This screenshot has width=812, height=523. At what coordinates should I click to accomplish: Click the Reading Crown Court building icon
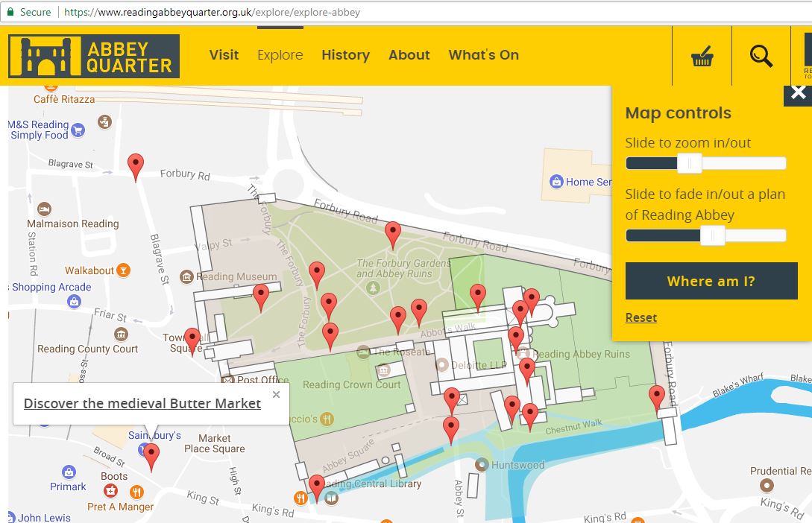tap(383, 370)
